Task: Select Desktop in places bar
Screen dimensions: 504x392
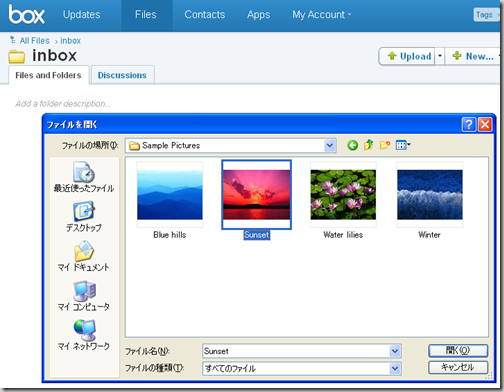Action: [x=84, y=217]
